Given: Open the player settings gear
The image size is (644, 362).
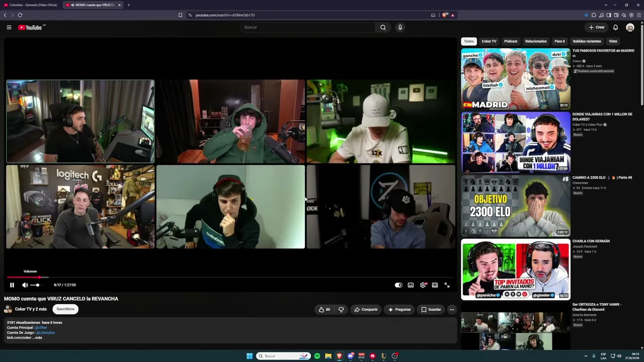Looking at the screenshot, I should click(423, 285).
